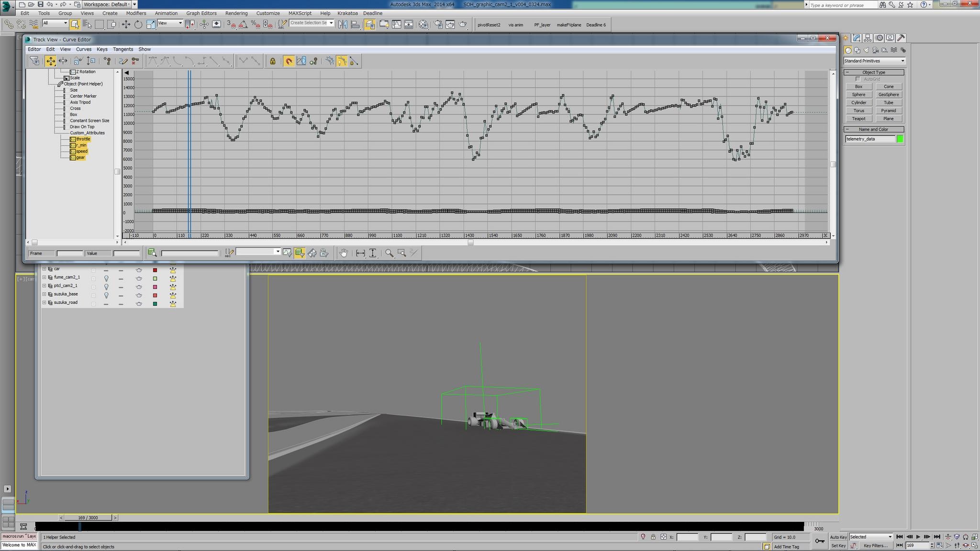This screenshot has width=980, height=551.
Task: Open the Tangents menu in Curve Editor
Action: pos(123,49)
